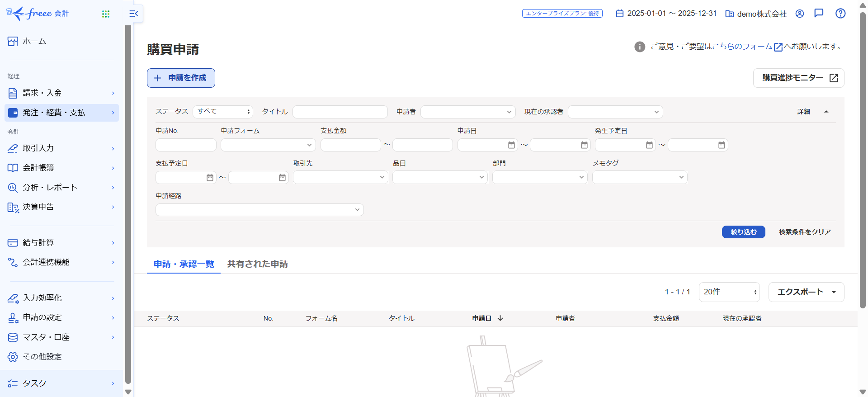
Task: Open the freee app switcher grid icon
Action: pos(106,14)
